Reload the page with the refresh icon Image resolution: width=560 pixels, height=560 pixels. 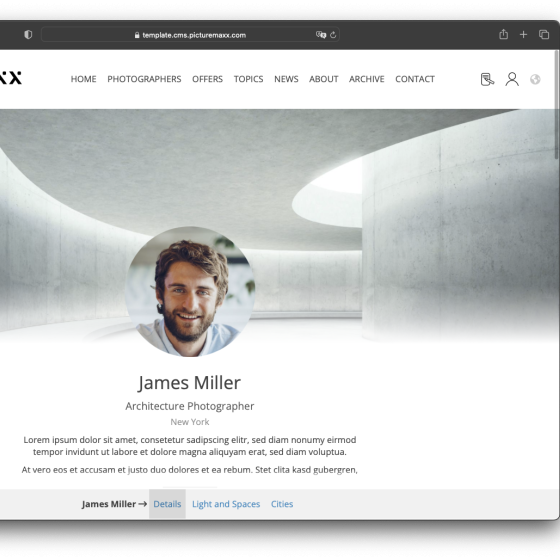pos(333,35)
